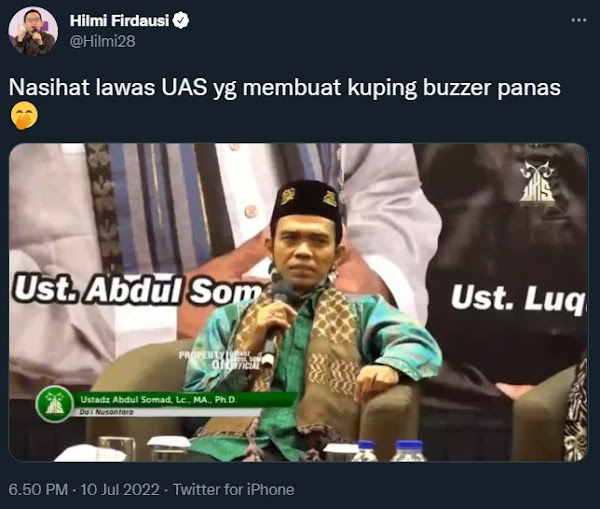Screen dimensions: 600x509
Task: Click the hand-over-mouth emoji in the tweet
Action: [x=24, y=117]
